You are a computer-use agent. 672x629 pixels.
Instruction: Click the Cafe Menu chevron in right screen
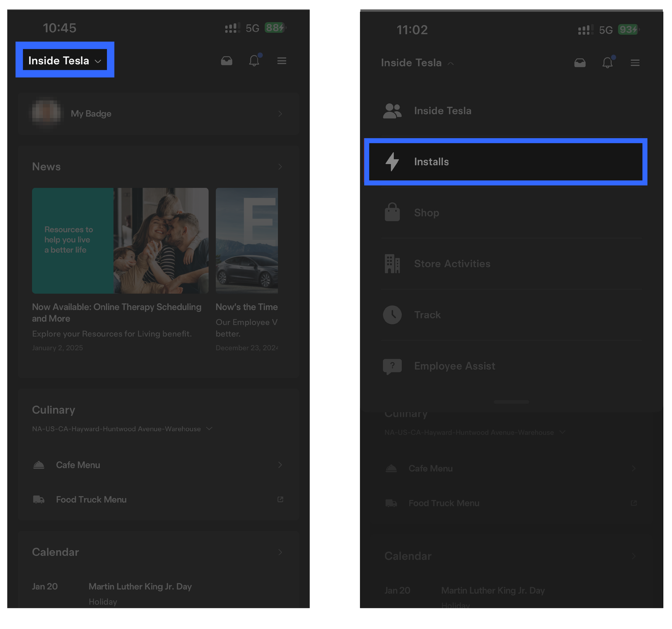(633, 468)
